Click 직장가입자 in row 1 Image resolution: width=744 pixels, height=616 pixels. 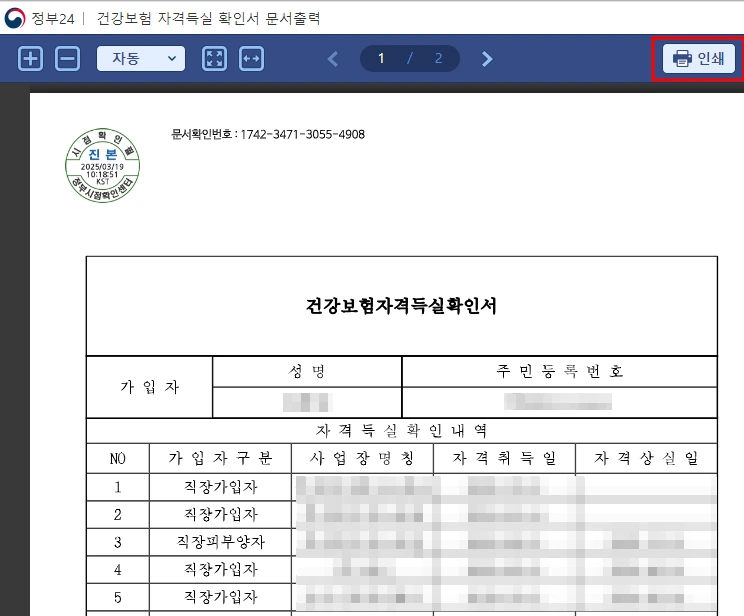click(221, 487)
